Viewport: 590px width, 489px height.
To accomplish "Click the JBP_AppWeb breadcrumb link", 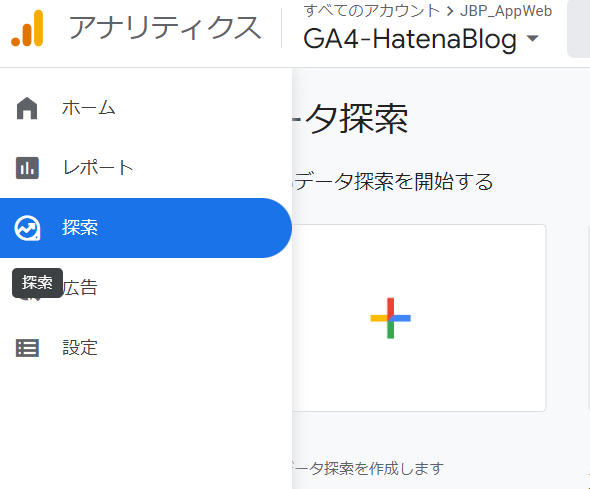I will coord(506,11).
